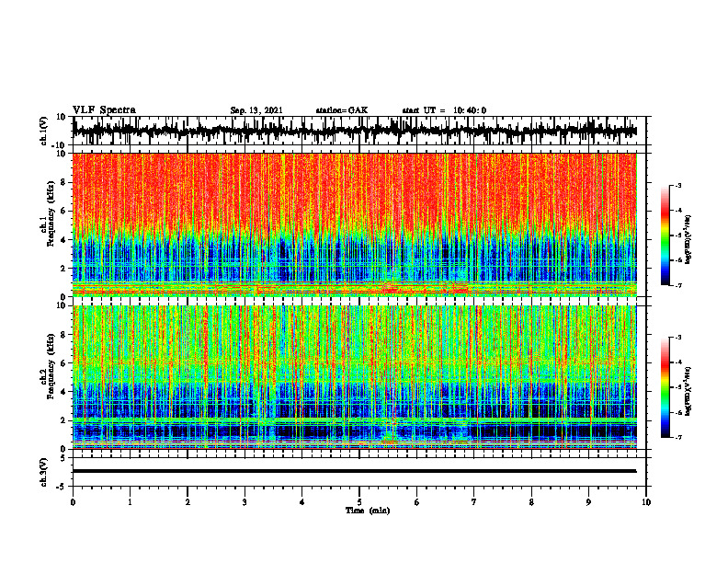728x563 pixels.
Task: Click the ch.3(V) tick label "5"
Action: point(63,458)
